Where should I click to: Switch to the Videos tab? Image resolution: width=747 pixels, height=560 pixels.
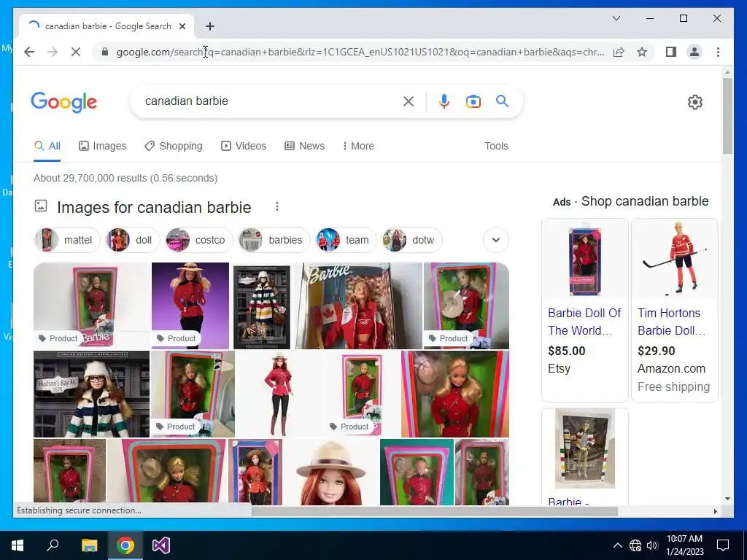[244, 146]
